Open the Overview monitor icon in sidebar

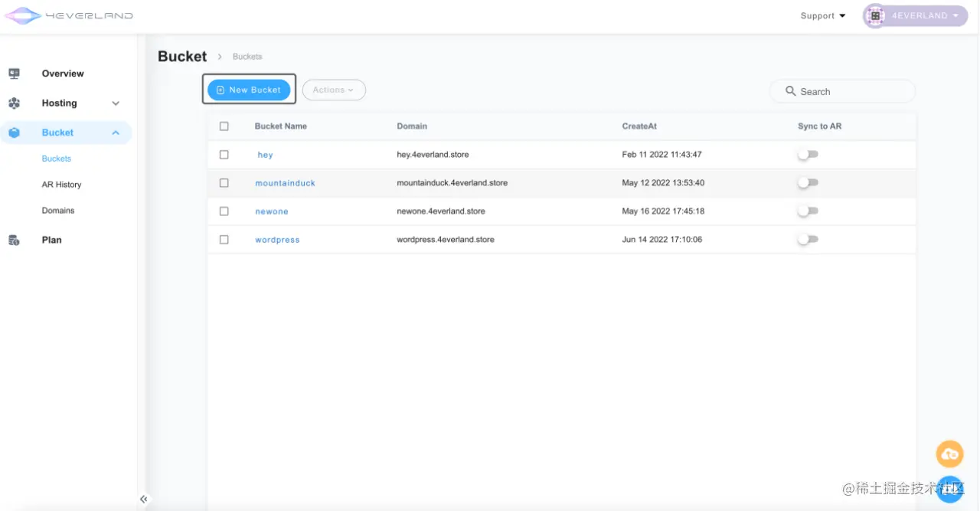14,74
